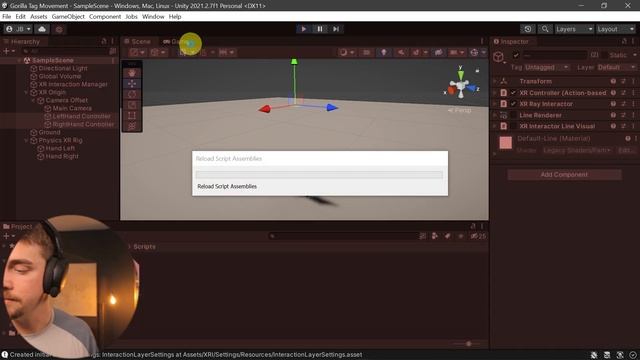640x360 pixels.
Task: Toggle scene audio icon
Action: point(401,52)
